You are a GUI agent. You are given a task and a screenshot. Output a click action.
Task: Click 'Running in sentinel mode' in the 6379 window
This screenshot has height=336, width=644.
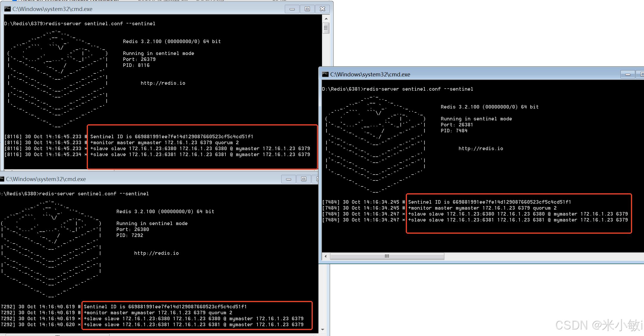tap(159, 53)
